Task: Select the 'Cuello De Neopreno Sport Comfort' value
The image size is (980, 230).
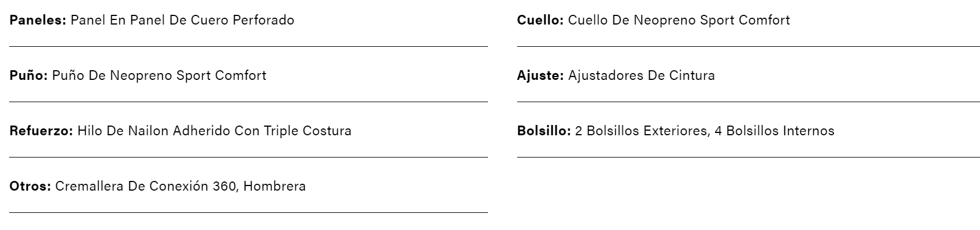Action: (x=679, y=20)
